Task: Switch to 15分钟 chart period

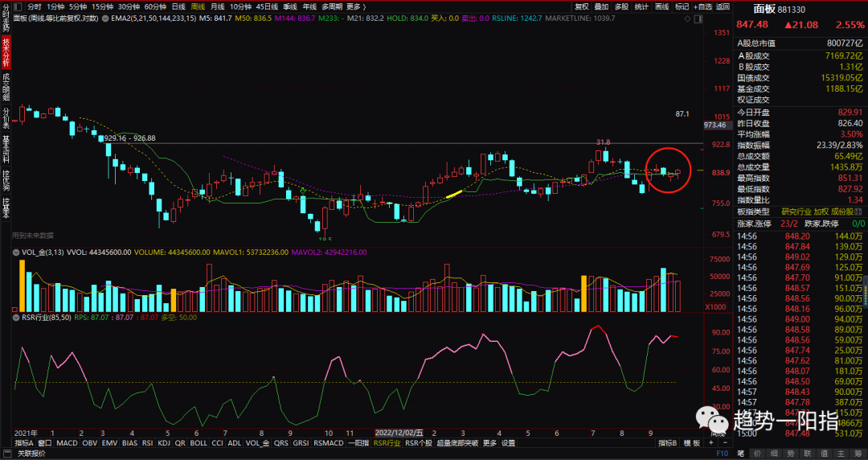Action: [102, 6]
